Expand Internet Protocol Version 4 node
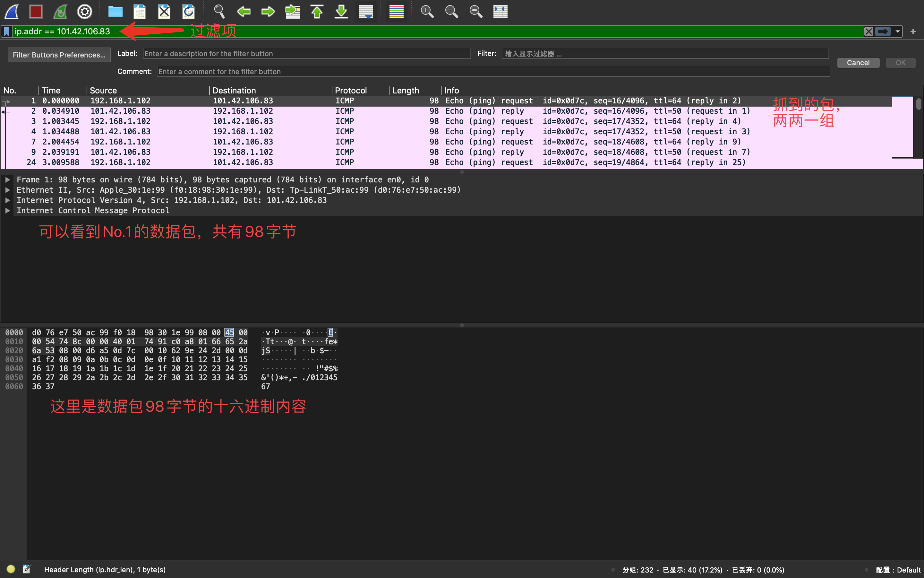 click(7, 200)
